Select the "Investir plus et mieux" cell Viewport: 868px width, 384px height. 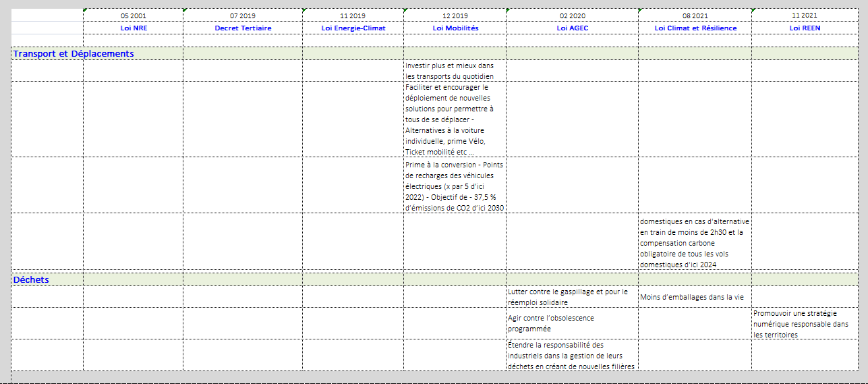(455, 71)
